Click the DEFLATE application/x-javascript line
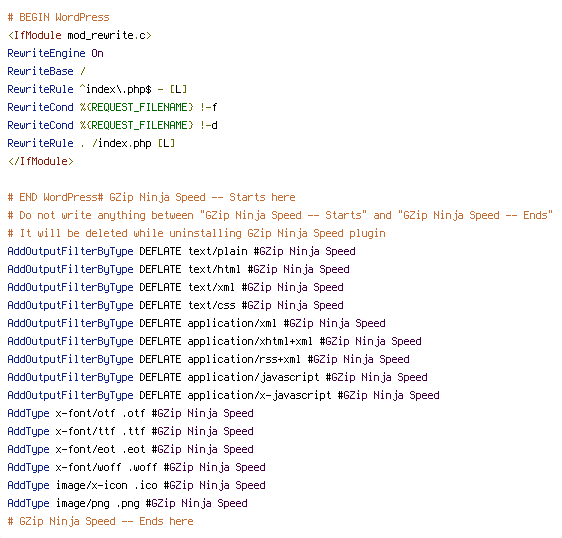 (224, 395)
